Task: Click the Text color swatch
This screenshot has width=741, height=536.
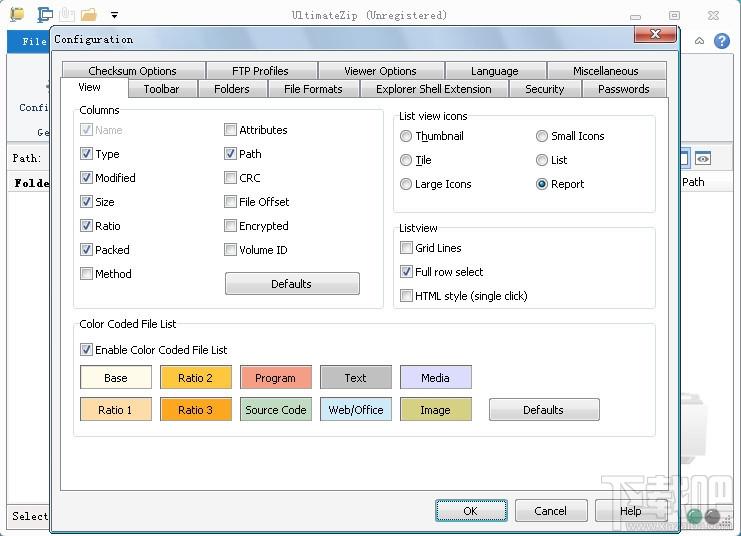Action: (x=355, y=378)
